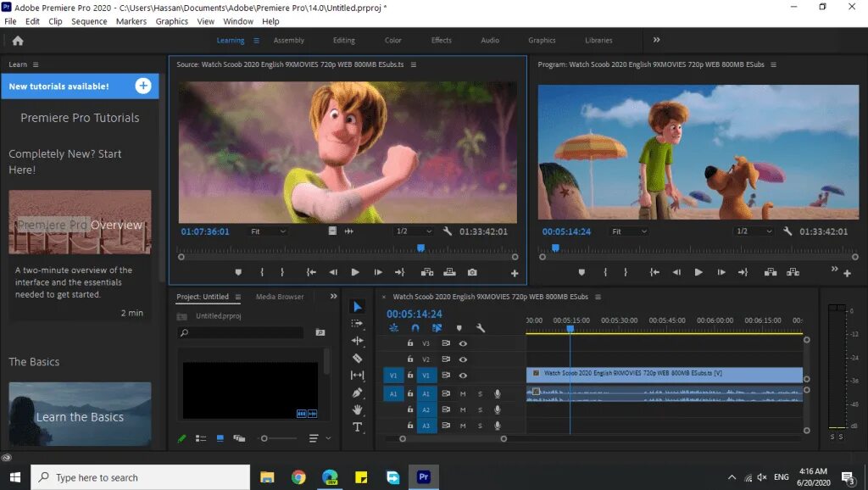Select the Hand tool
This screenshot has height=490, width=868.
358,409
